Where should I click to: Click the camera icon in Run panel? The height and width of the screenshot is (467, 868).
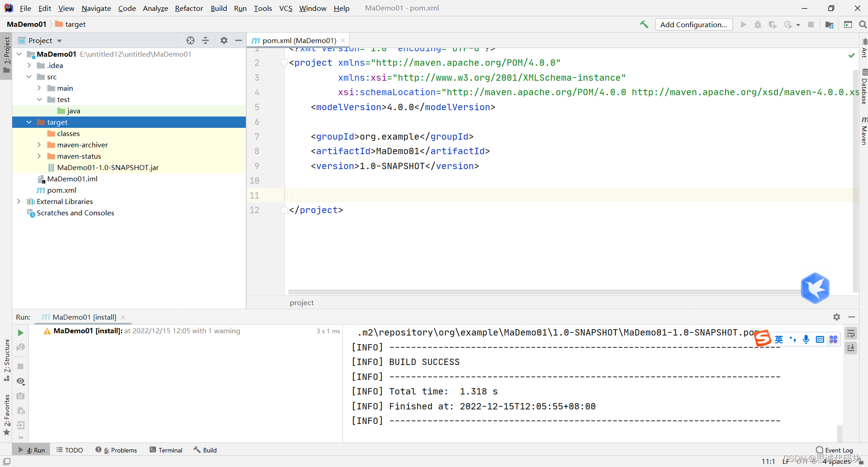tap(20, 396)
